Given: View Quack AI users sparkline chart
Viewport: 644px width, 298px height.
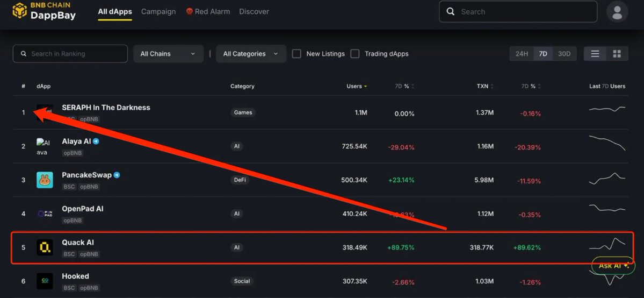Looking at the screenshot, I should coord(607,244).
